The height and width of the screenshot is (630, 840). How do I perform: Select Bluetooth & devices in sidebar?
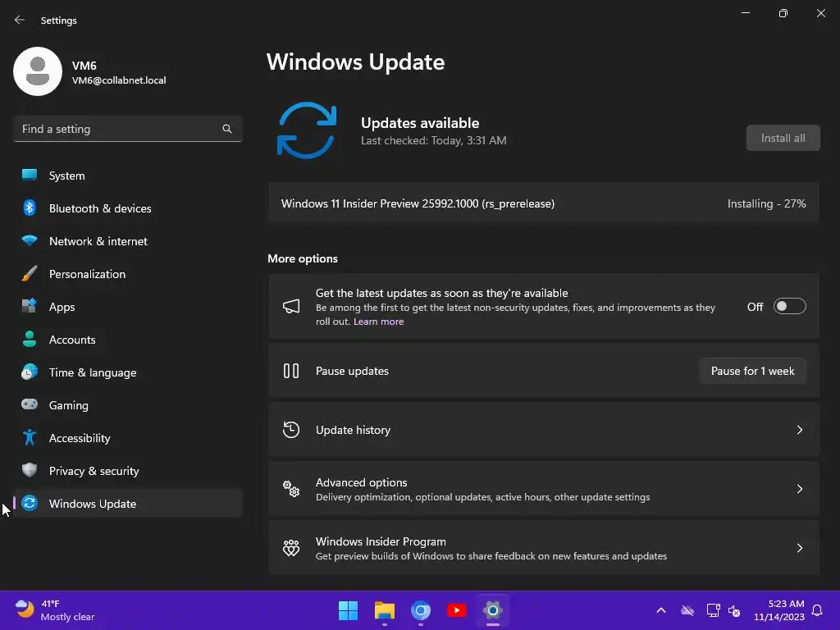tap(127, 208)
